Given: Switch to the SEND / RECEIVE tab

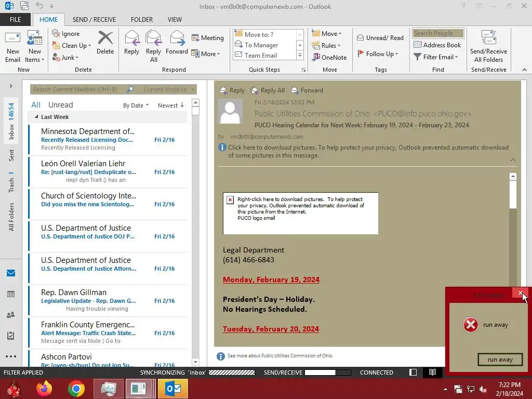Looking at the screenshot, I should coord(94,20).
